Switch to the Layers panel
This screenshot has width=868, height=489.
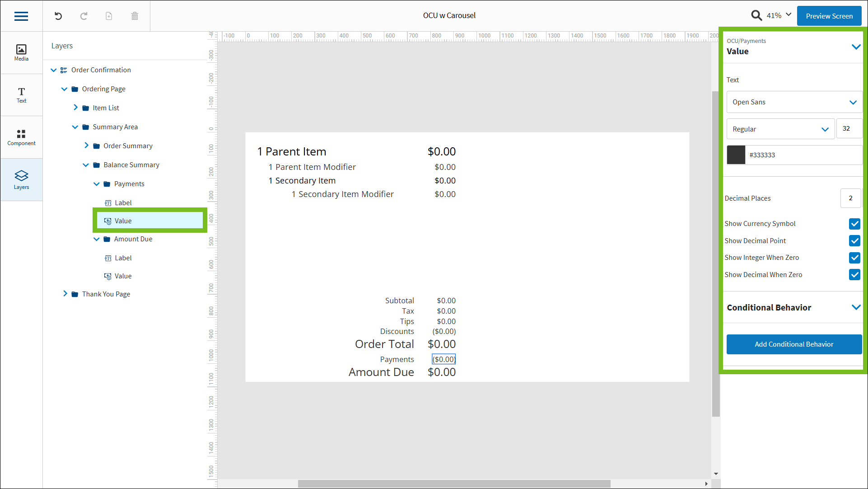point(21,179)
